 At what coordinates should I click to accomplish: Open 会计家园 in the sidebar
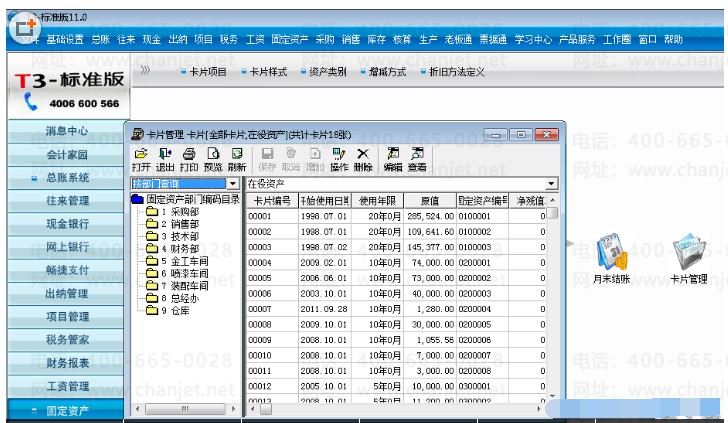click(x=66, y=155)
